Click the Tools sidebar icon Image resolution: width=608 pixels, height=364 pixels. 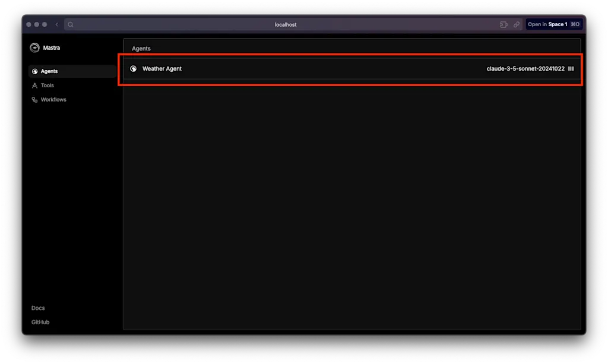[34, 86]
